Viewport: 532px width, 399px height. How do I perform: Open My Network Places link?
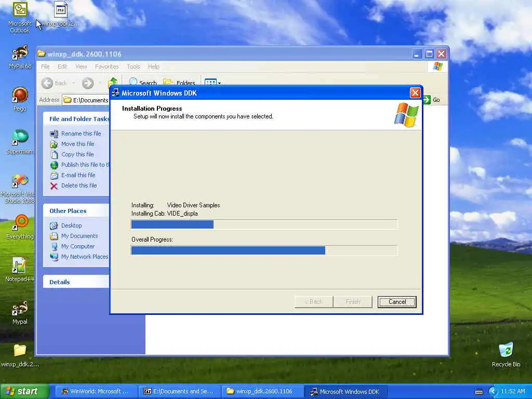(85, 257)
